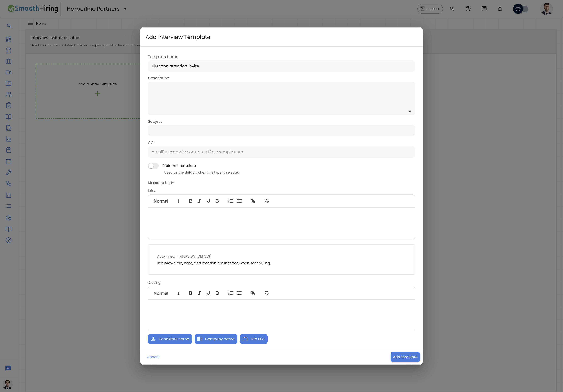Open the Normal heading dropdown in Intro
This screenshot has height=392, width=563.
coord(167,201)
